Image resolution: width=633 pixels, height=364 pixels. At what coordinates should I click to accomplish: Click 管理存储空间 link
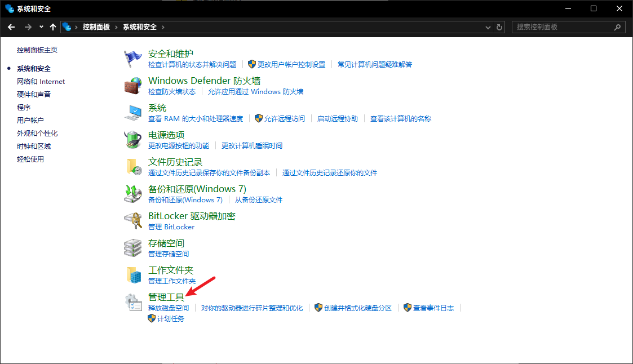[x=169, y=254]
